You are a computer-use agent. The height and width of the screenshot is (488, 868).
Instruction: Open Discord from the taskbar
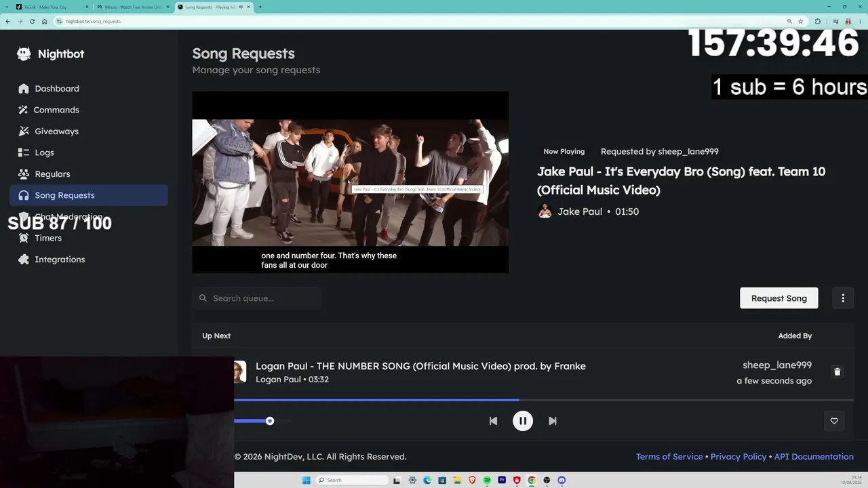pyautogui.click(x=561, y=480)
